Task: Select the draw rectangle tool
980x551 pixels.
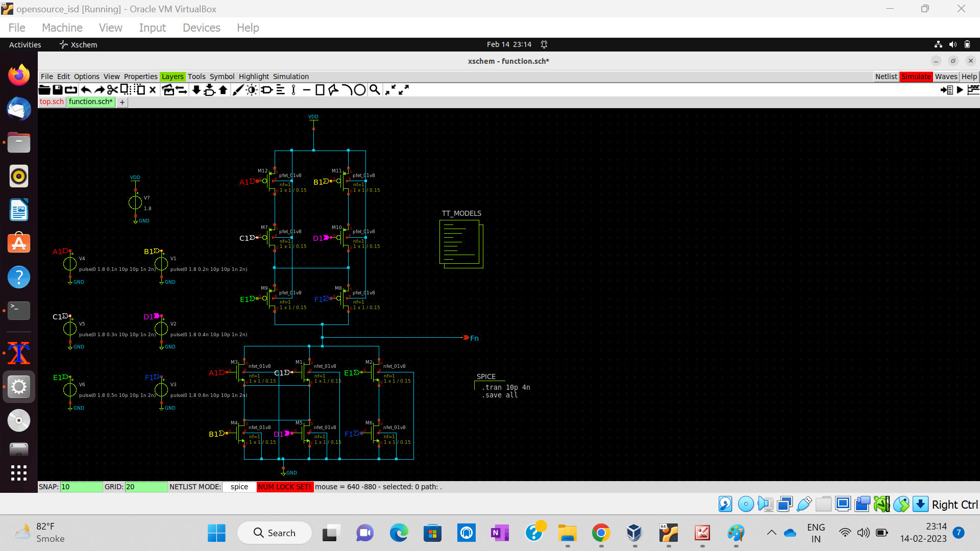Action: tap(320, 90)
